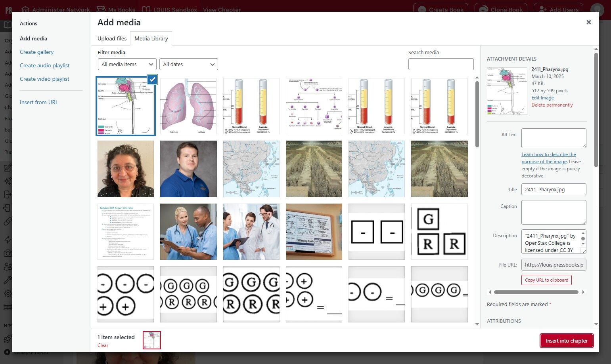The height and width of the screenshot is (364, 611).
Task: Click the details horizontal scrollbar right arrow
Action: pos(583,292)
